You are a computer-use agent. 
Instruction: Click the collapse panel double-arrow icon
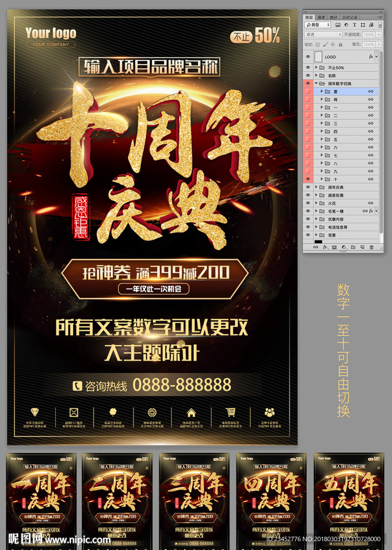(381, 12)
